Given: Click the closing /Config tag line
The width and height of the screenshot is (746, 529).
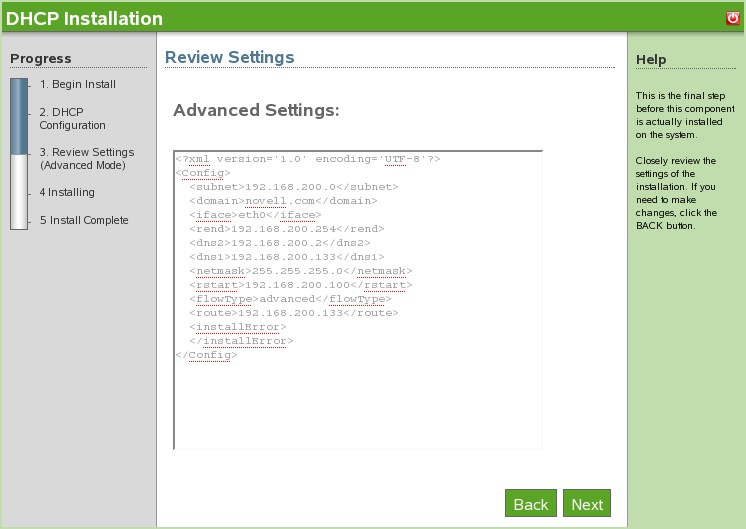Looking at the screenshot, I should (x=206, y=355).
